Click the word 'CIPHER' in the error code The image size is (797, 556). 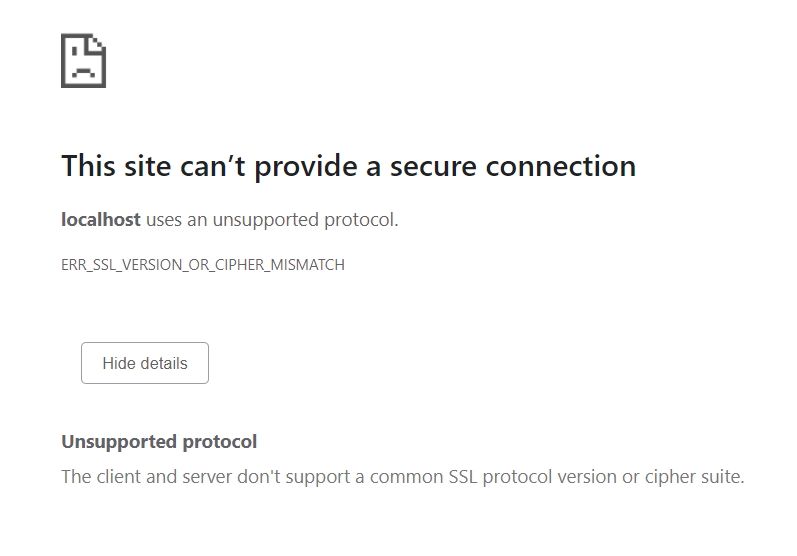click(238, 265)
